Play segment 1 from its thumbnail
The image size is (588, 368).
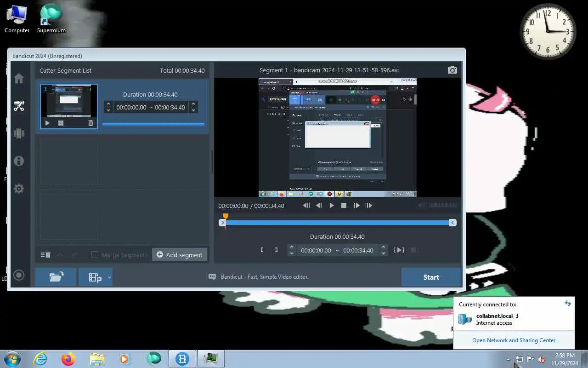[47, 123]
